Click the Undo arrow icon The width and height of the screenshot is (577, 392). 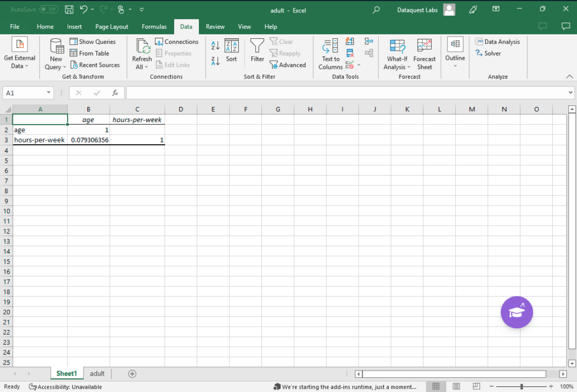[84, 10]
